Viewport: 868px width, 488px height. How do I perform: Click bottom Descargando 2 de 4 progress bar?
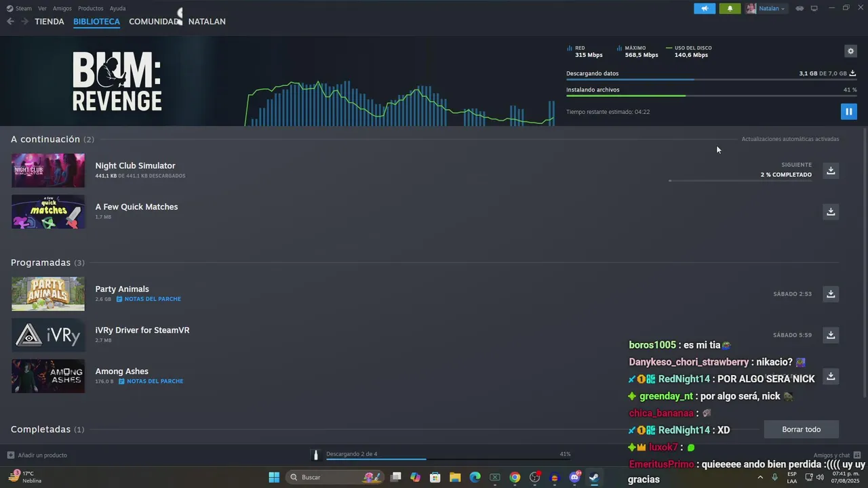click(x=448, y=459)
